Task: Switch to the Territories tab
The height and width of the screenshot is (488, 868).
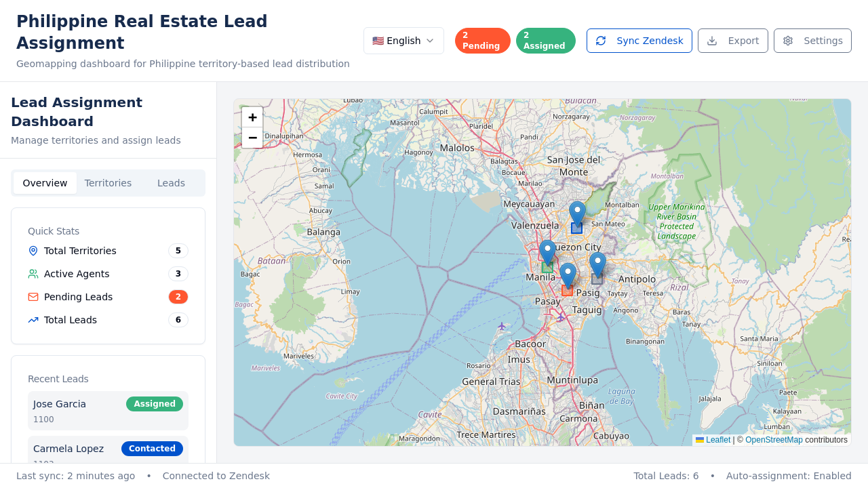Action: click(108, 183)
